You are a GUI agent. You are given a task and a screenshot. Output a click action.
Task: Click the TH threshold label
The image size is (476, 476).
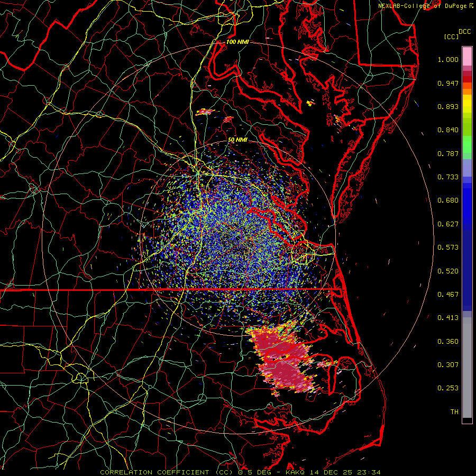pyautogui.click(x=454, y=412)
